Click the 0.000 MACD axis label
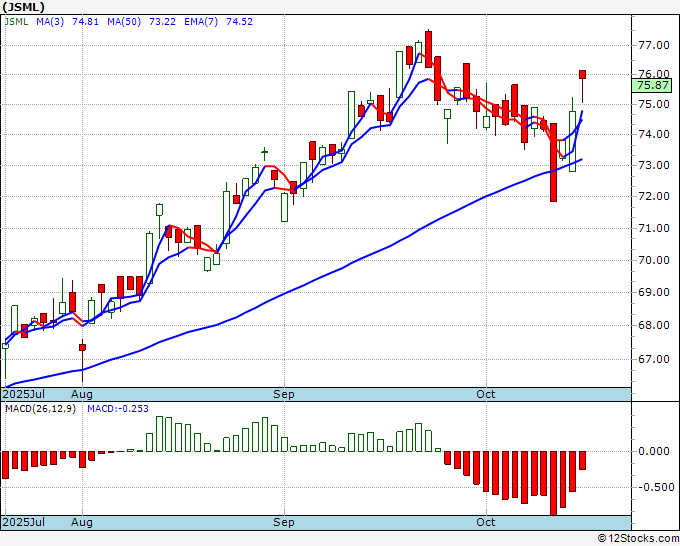The width and height of the screenshot is (680, 546). click(654, 451)
